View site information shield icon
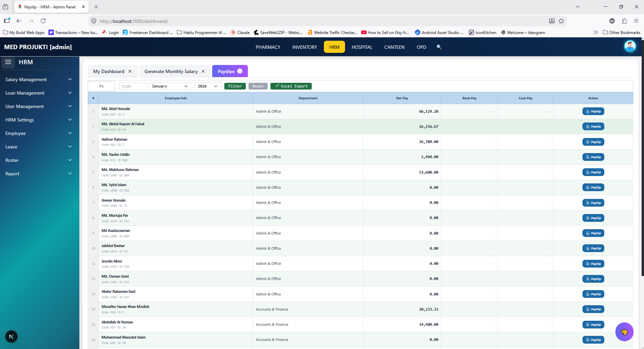The image size is (644, 349). click(94, 21)
